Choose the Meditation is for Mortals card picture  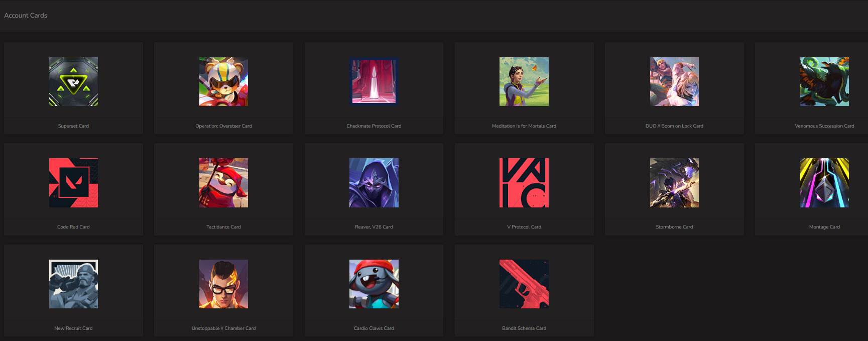[524, 81]
